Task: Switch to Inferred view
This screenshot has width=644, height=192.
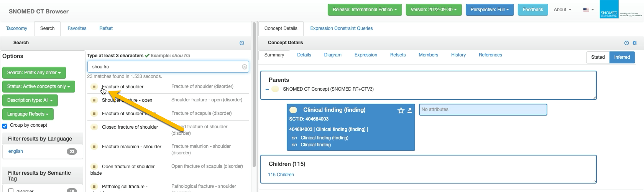Action: click(622, 57)
